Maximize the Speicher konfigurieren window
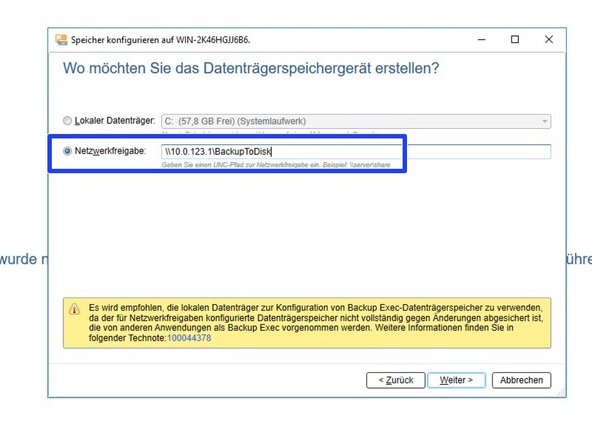 (x=515, y=39)
